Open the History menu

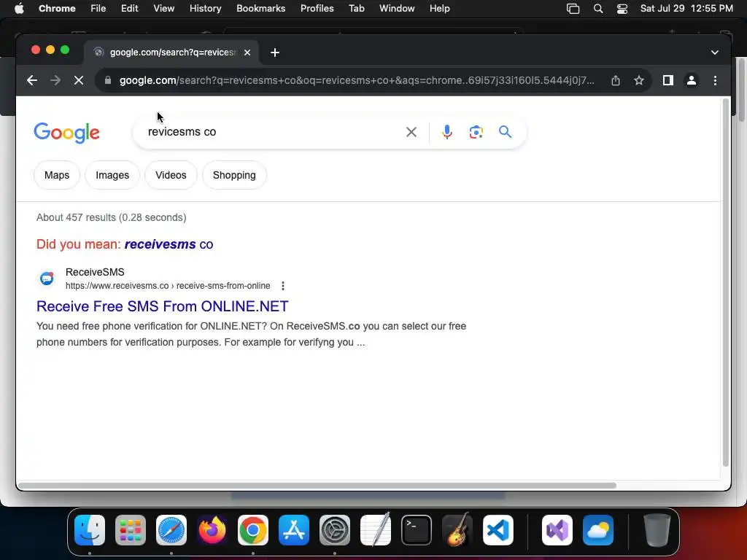[x=205, y=9]
